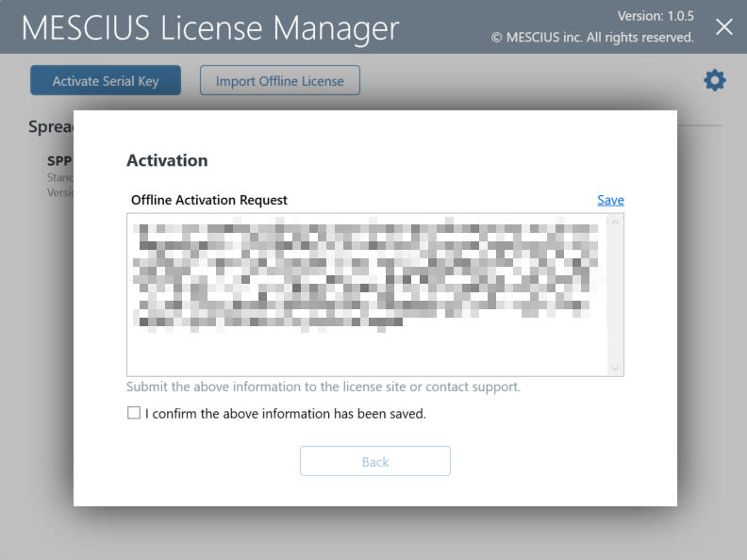Click the Version 1.0.5 text
747x560 pixels.
pos(656,16)
